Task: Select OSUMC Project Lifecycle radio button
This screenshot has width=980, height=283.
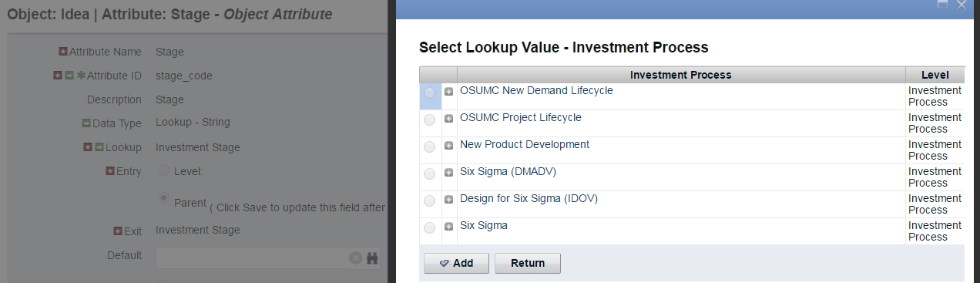Action: click(x=429, y=120)
